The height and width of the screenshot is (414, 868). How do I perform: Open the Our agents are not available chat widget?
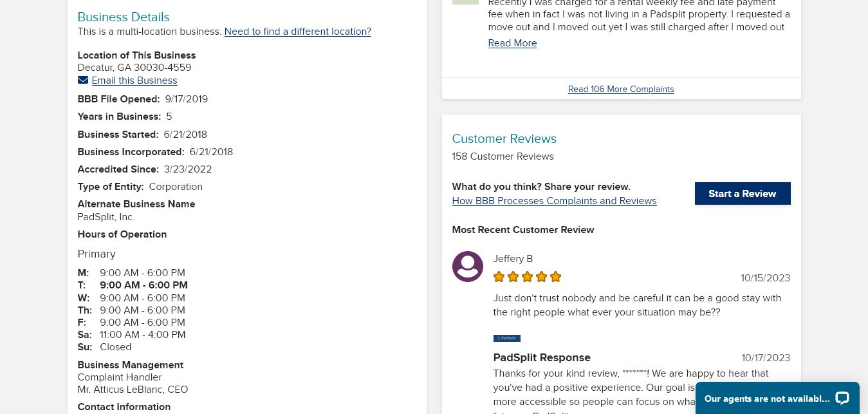tap(767, 399)
